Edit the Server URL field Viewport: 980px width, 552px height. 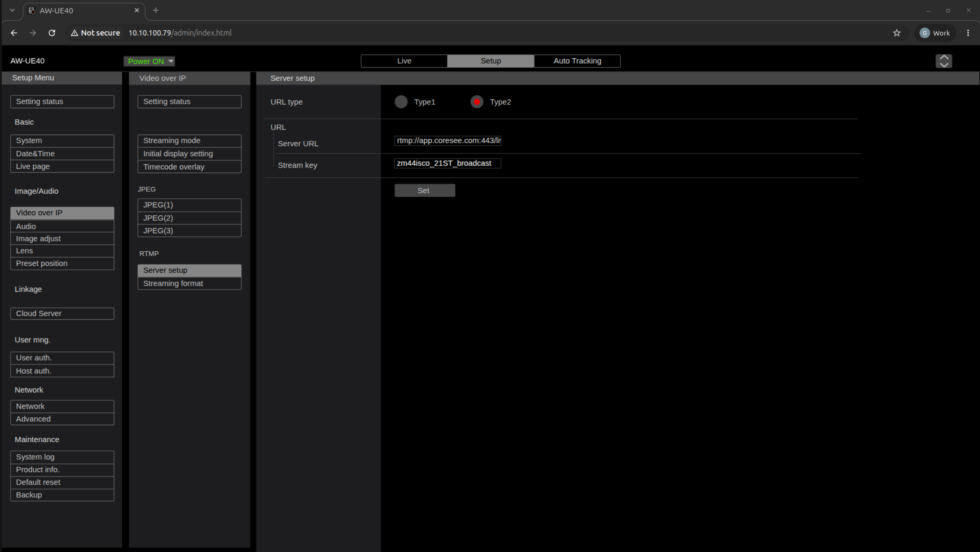tap(447, 141)
